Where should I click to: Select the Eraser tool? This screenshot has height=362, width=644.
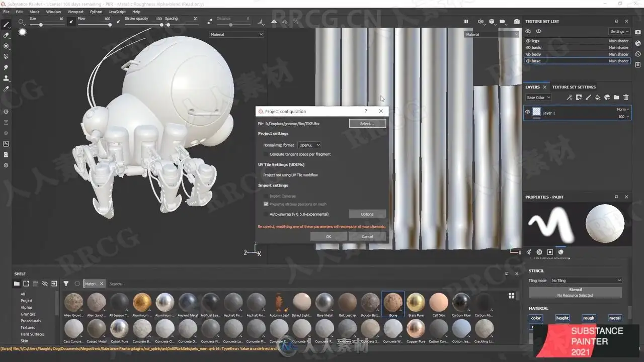tap(6, 35)
